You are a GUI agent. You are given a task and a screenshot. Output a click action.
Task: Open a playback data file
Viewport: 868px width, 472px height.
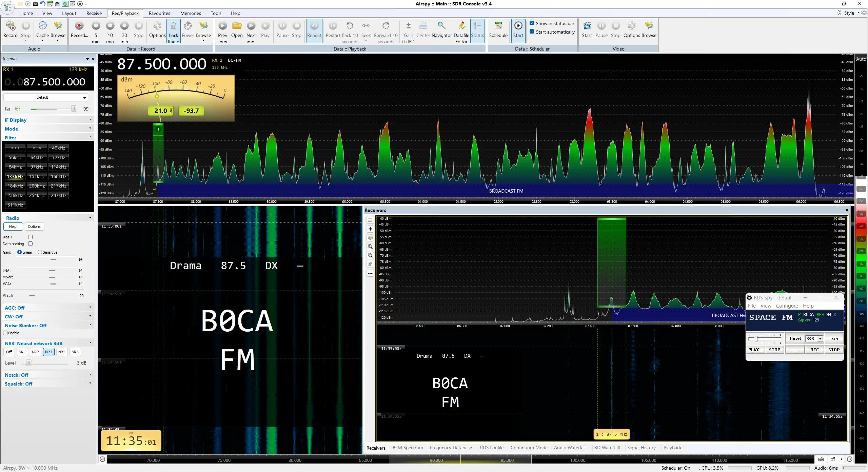(237, 26)
